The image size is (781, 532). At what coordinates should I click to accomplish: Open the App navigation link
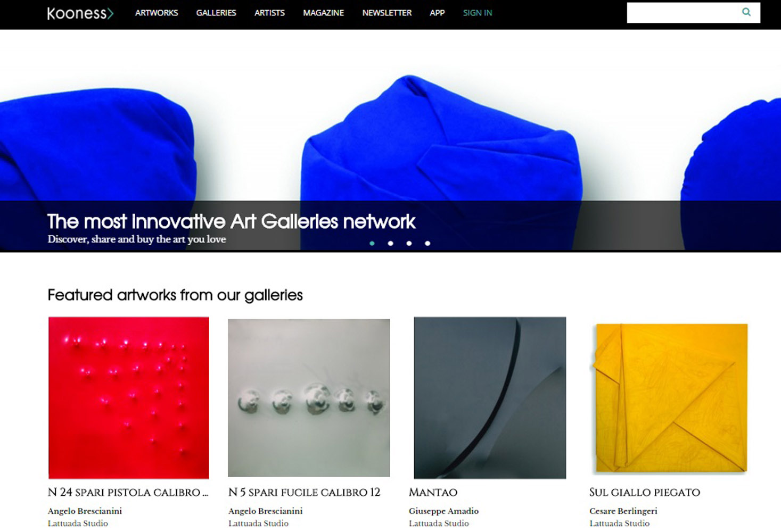[x=437, y=13]
